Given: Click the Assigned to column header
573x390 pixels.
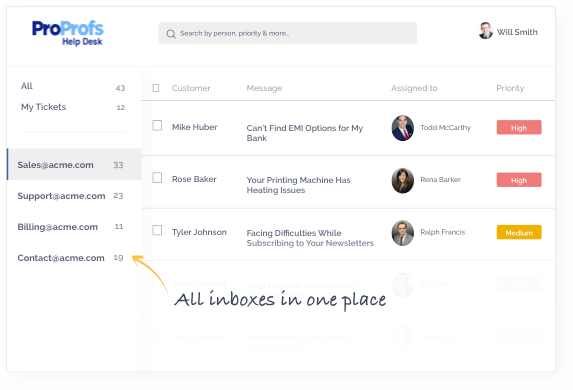Looking at the screenshot, I should click(x=414, y=88).
